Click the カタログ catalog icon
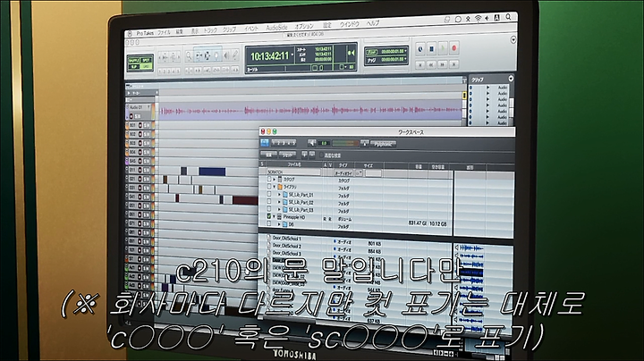 (x=280, y=180)
